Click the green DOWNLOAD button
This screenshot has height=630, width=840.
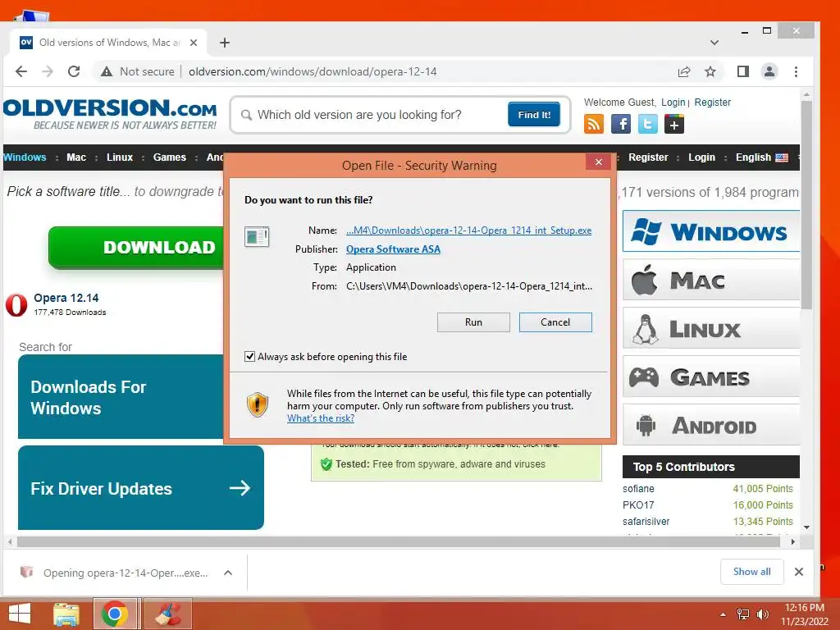pos(137,248)
